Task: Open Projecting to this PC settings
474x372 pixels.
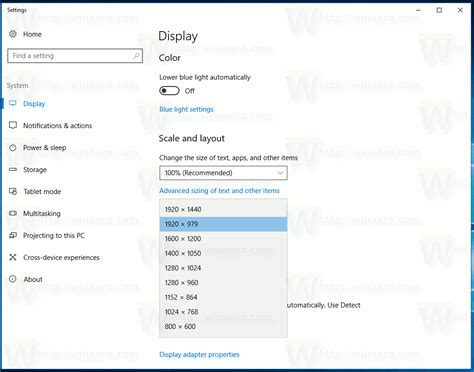Action: [x=54, y=236]
